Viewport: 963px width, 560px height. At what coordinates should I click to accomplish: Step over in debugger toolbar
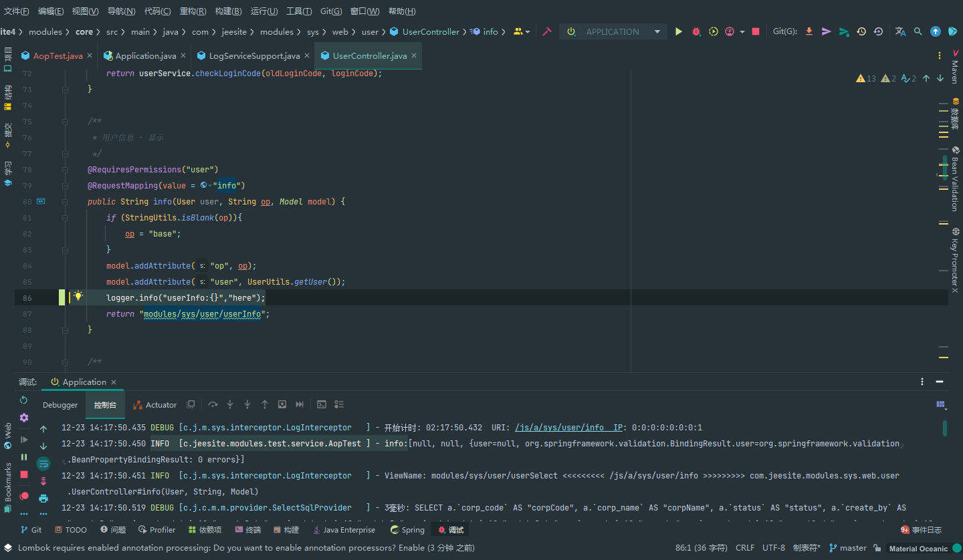pos(213,404)
